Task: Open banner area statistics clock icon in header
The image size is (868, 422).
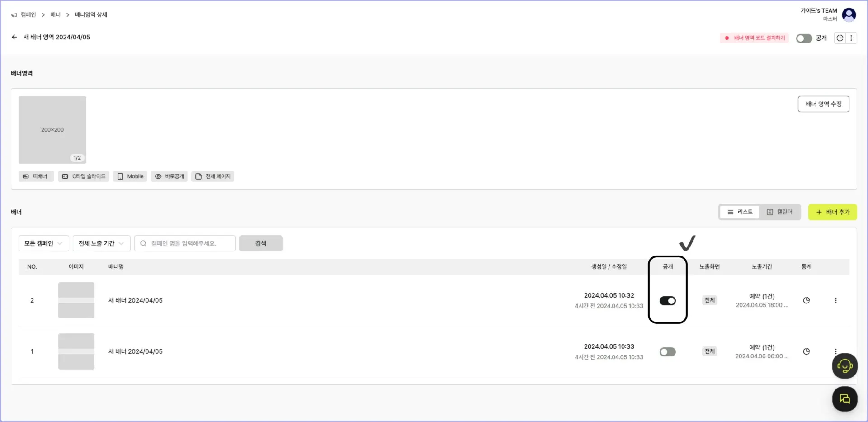Action: coord(840,38)
